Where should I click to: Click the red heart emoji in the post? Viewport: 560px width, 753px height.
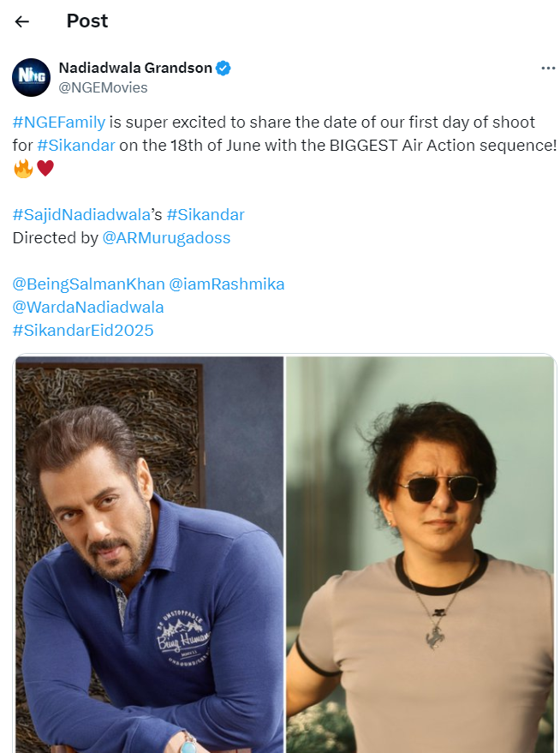(45, 169)
